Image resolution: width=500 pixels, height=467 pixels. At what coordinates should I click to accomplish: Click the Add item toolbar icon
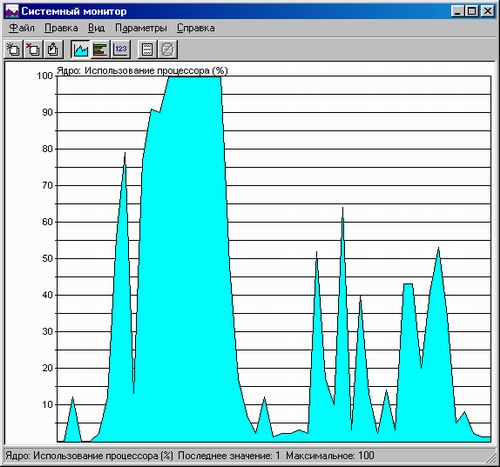coord(14,50)
